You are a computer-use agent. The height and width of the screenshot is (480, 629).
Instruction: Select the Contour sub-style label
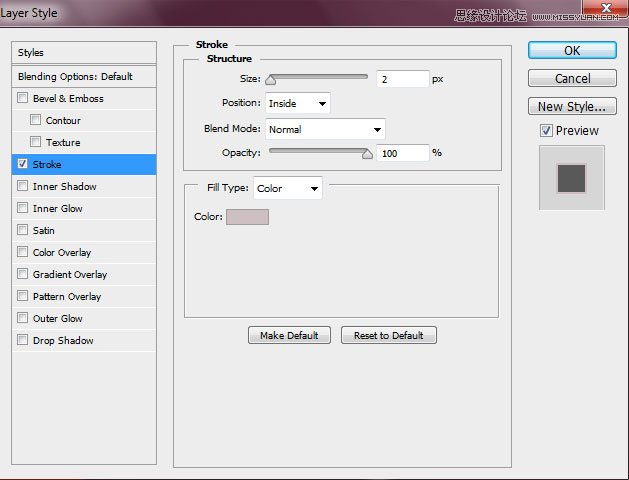(63, 120)
